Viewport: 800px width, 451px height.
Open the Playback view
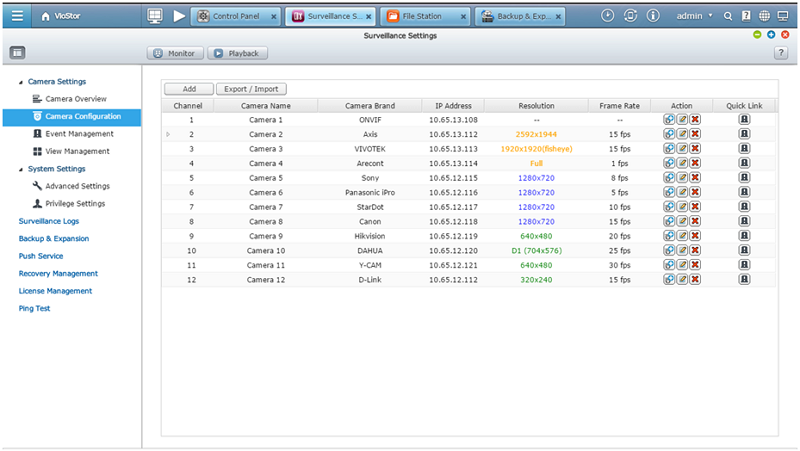pos(237,53)
